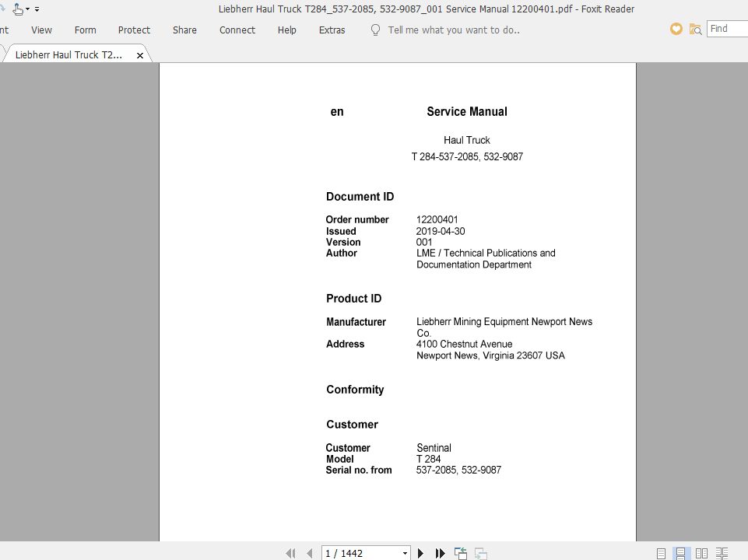748x560 pixels.
Task: Click serial number '537-2085, 532-9087' value
Action: coord(458,470)
